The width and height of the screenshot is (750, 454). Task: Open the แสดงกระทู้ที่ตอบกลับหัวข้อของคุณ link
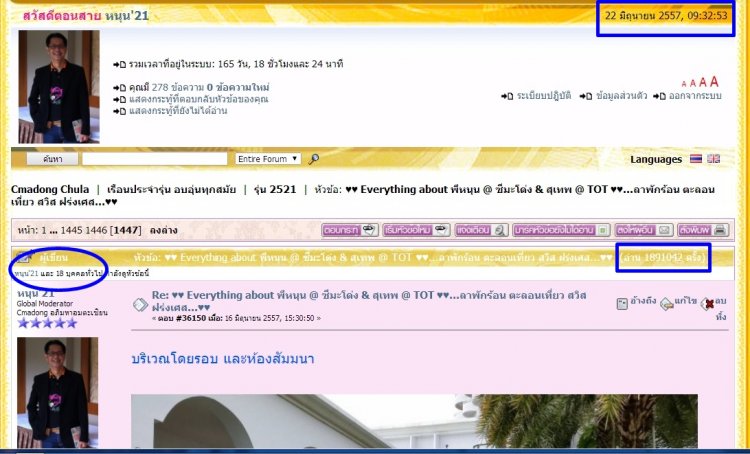tap(199, 100)
